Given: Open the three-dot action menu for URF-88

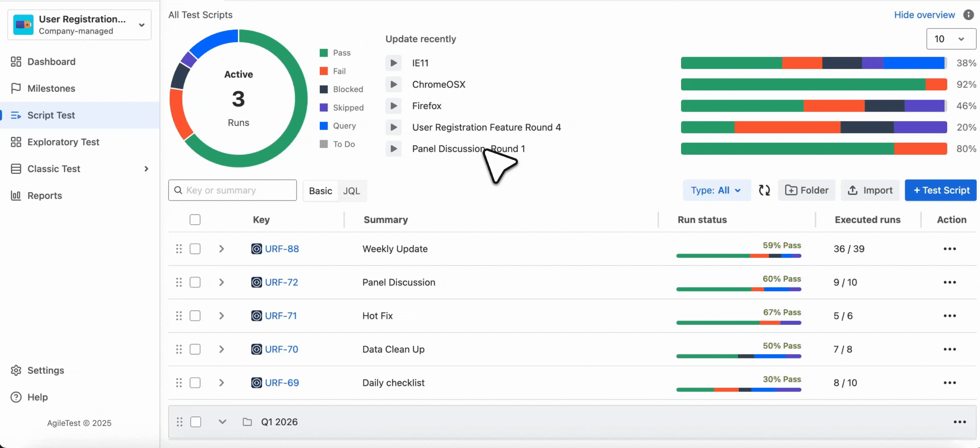Looking at the screenshot, I should (949, 249).
